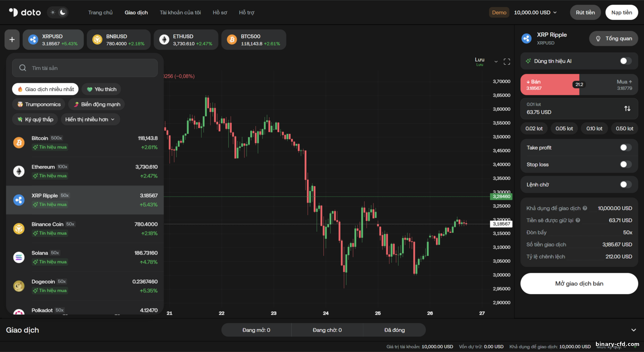The width and height of the screenshot is (644, 352).
Task: Enable the Dùng tín hiệu AI toggle
Action: click(x=626, y=61)
